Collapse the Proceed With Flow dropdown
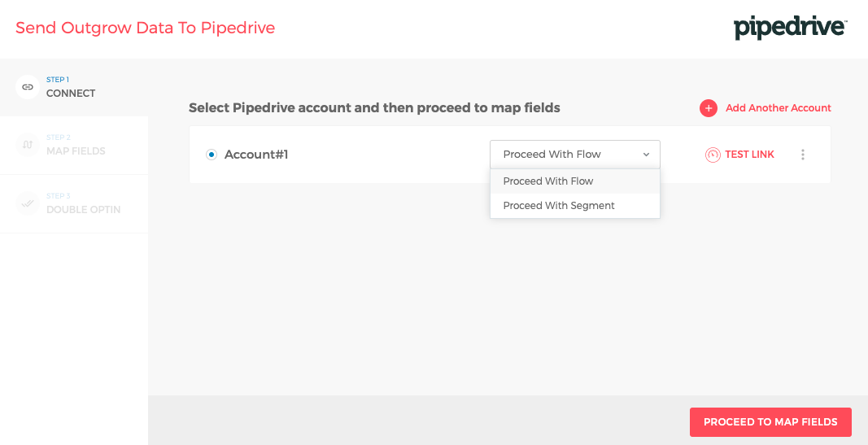 (574, 155)
